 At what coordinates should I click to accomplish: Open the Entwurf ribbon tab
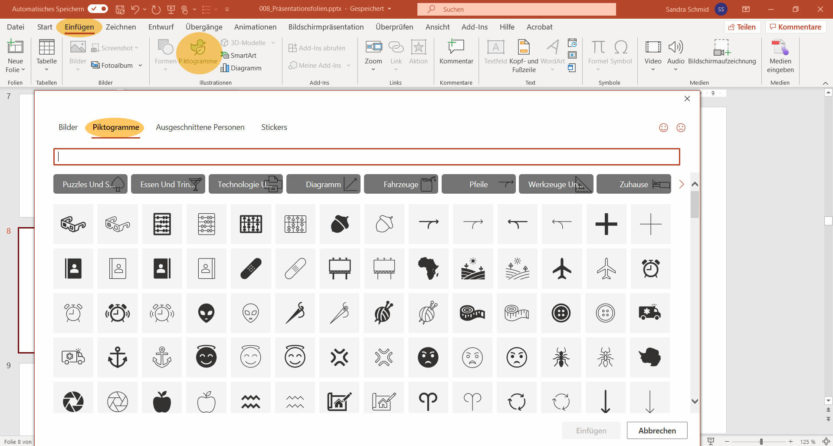tap(161, 27)
